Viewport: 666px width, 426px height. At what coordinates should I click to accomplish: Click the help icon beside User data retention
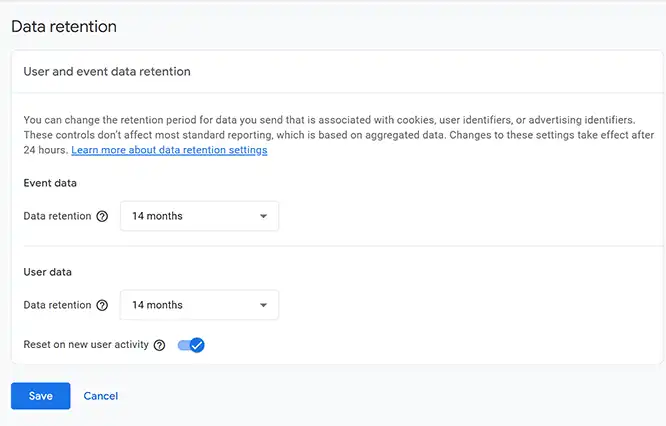pyautogui.click(x=102, y=305)
